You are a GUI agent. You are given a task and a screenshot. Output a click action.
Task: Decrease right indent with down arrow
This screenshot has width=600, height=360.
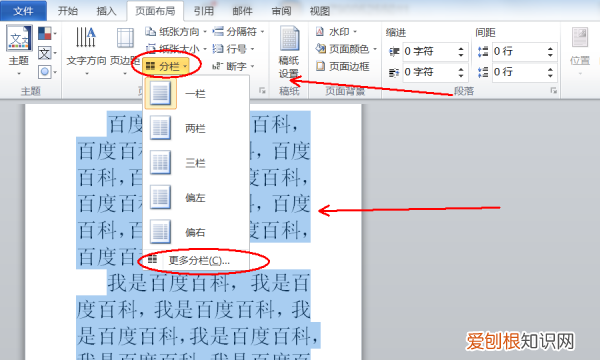coord(461,76)
